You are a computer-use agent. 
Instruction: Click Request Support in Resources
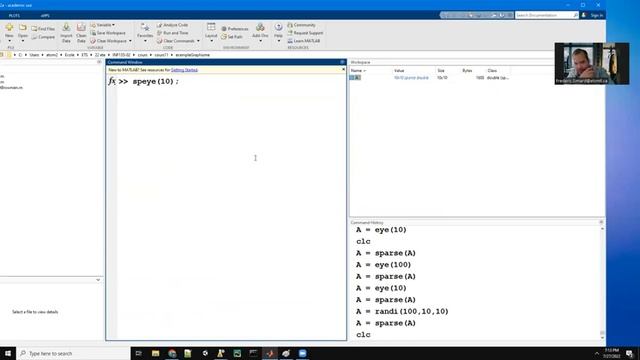(x=305, y=33)
